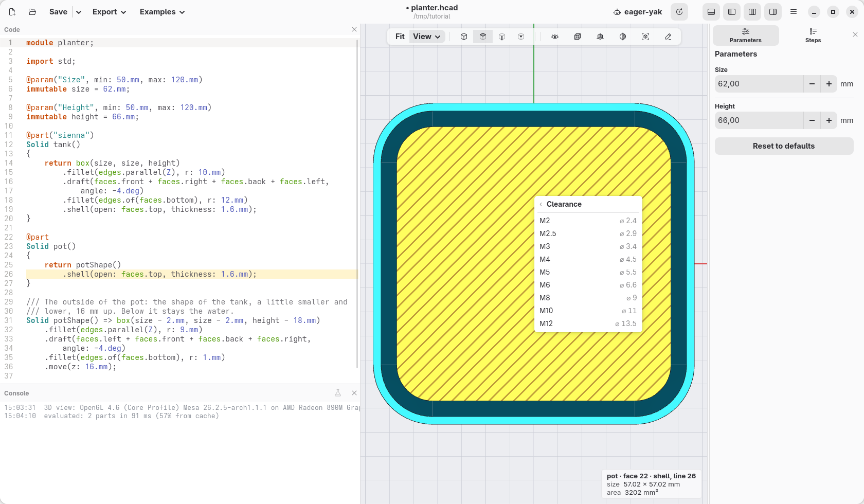Close the Code panel
The image size is (864, 504).
point(354,29)
